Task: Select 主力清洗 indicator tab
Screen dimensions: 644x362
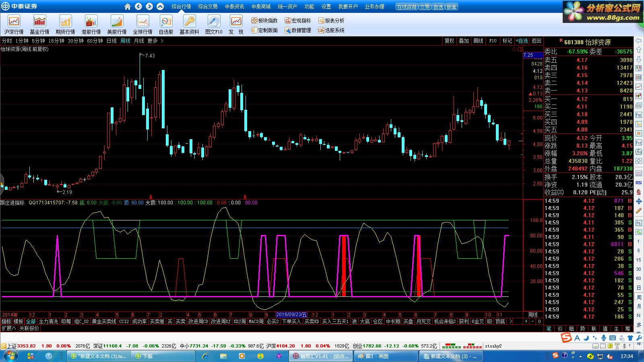Action: click(x=48, y=321)
